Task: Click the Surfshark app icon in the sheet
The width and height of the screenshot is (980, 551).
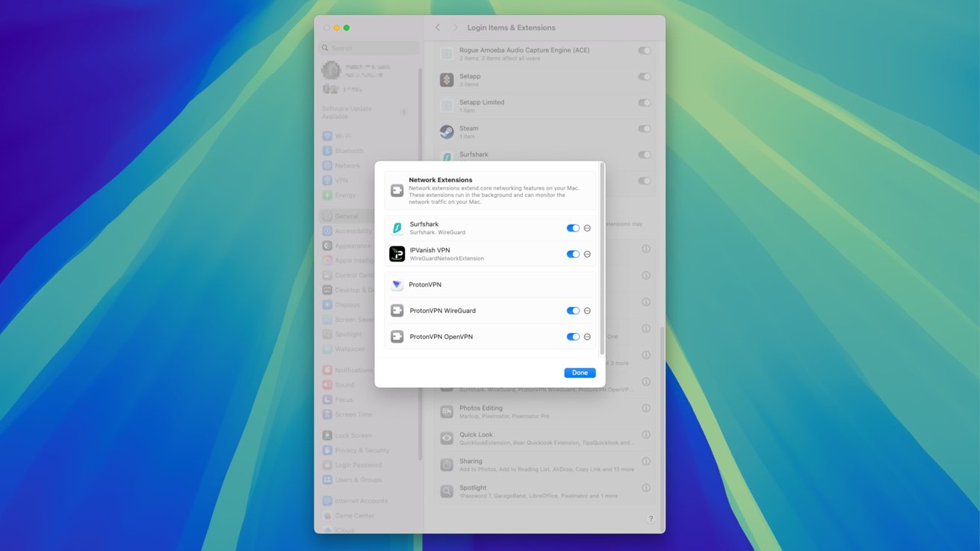Action: coord(397,228)
